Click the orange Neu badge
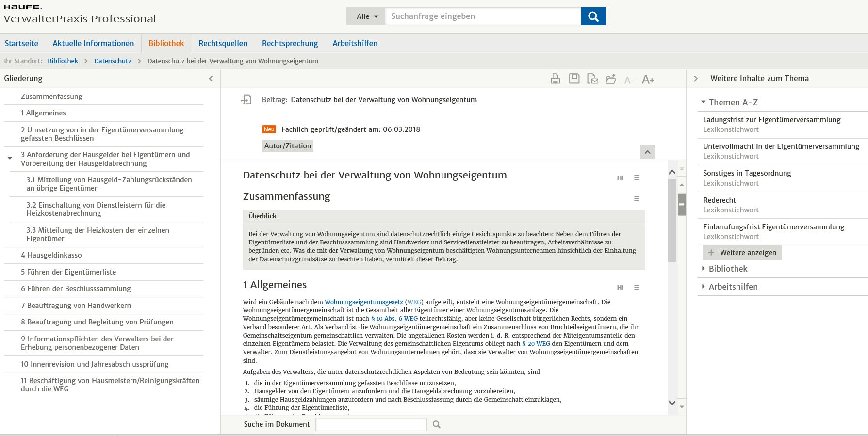This screenshot has width=868, height=436. [269, 129]
